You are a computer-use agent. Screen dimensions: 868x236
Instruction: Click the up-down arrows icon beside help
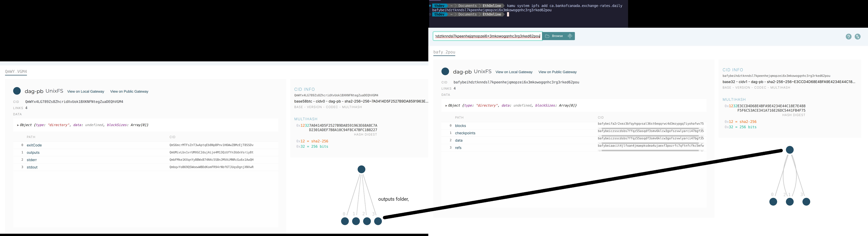point(858,36)
